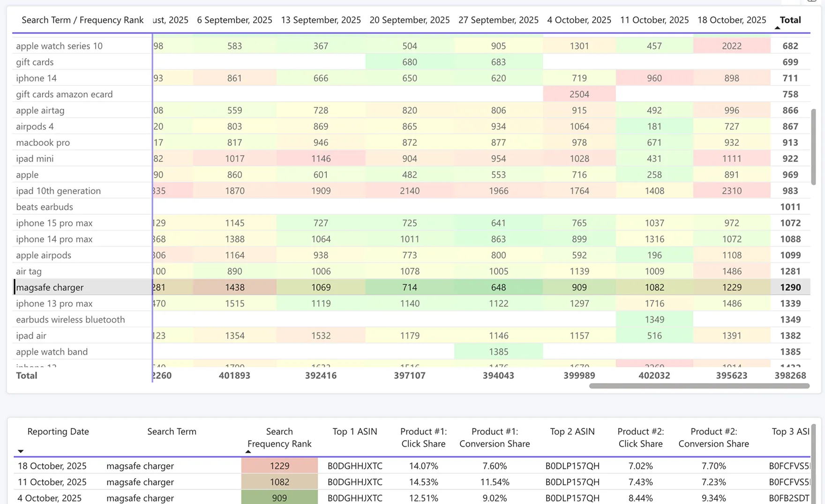Sort by 13 September, 2025 column header

click(321, 20)
